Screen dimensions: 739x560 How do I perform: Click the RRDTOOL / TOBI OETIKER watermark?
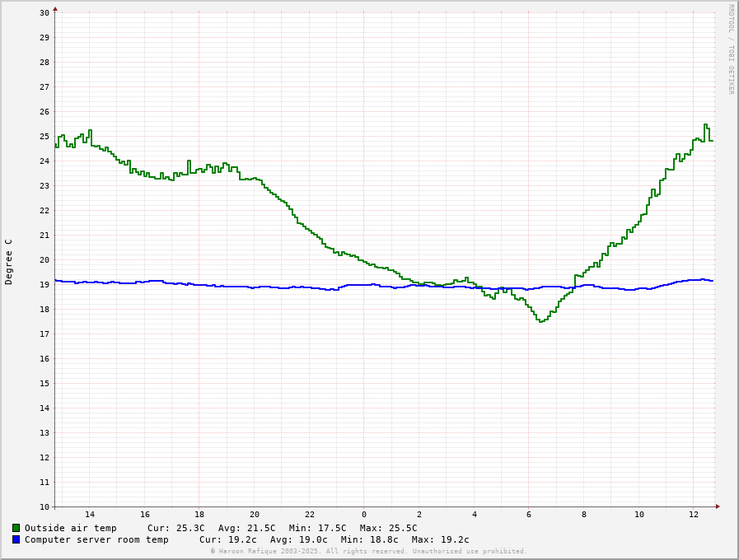pos(730,49)
